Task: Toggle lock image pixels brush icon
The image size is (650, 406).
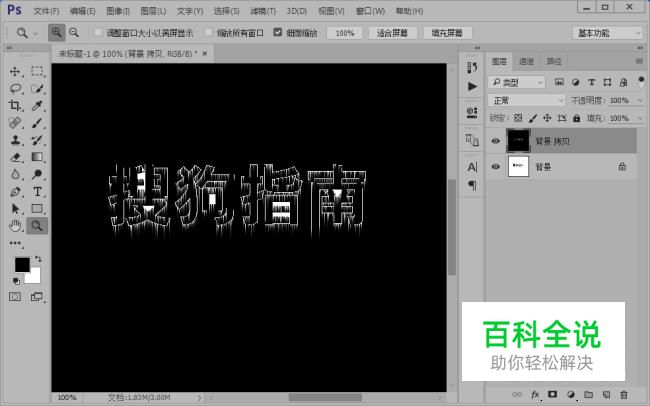Action: click(533, 118)
